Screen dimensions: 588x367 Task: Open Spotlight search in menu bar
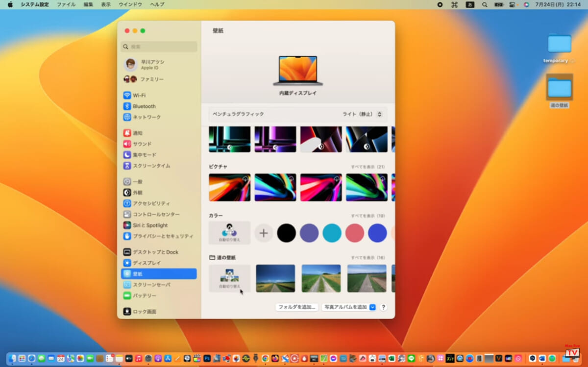pyautogui.click(x=485, y=4)
